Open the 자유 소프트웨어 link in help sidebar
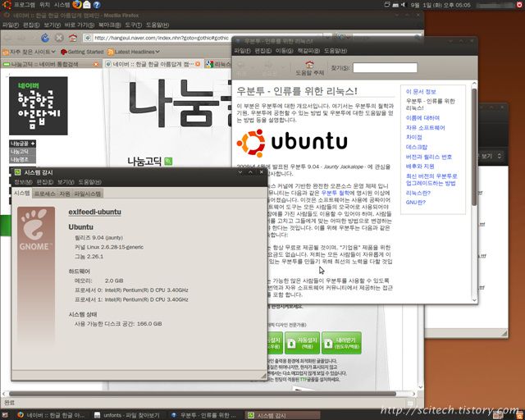Image resolution: width=525 pixels, height=420 pixels. [425, 128]
